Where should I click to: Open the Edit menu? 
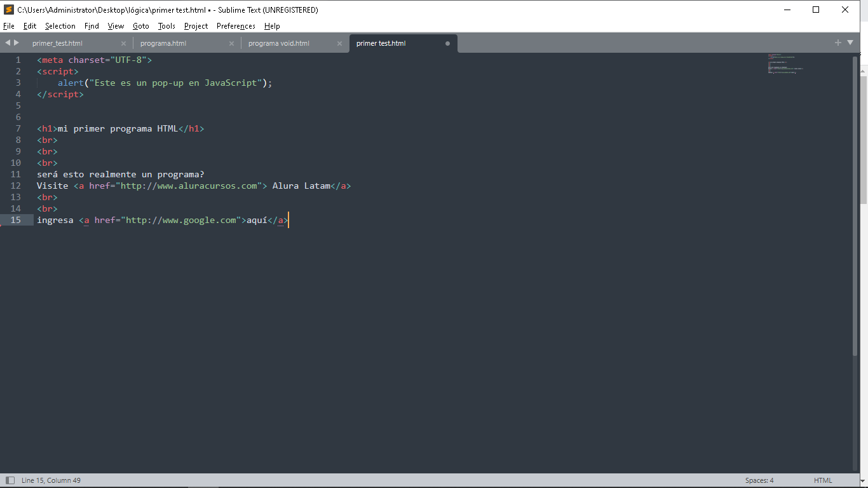[x=30, y=26]
